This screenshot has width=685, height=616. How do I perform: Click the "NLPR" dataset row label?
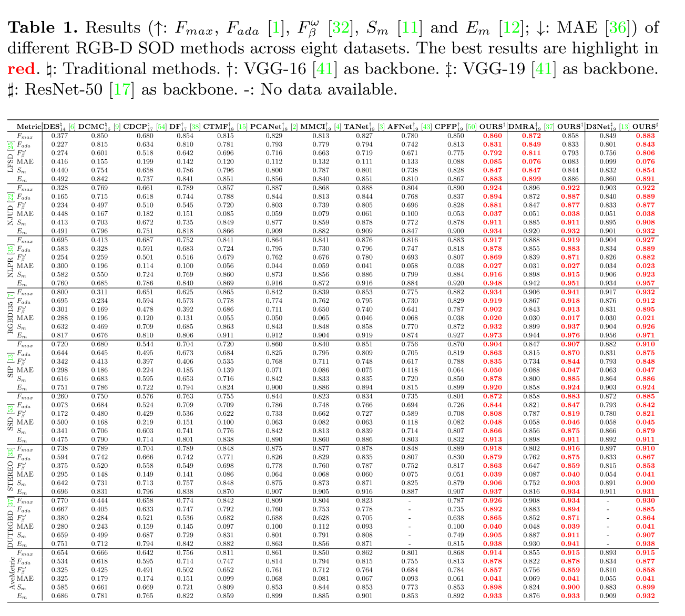coord(11,266)
